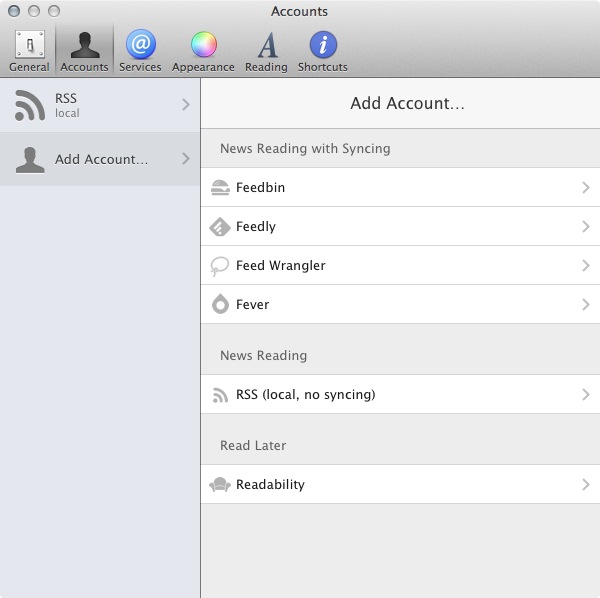Screen dimensions: 600x598
Task: Click the 'local' subtitle under RSS
Action: 67,113
